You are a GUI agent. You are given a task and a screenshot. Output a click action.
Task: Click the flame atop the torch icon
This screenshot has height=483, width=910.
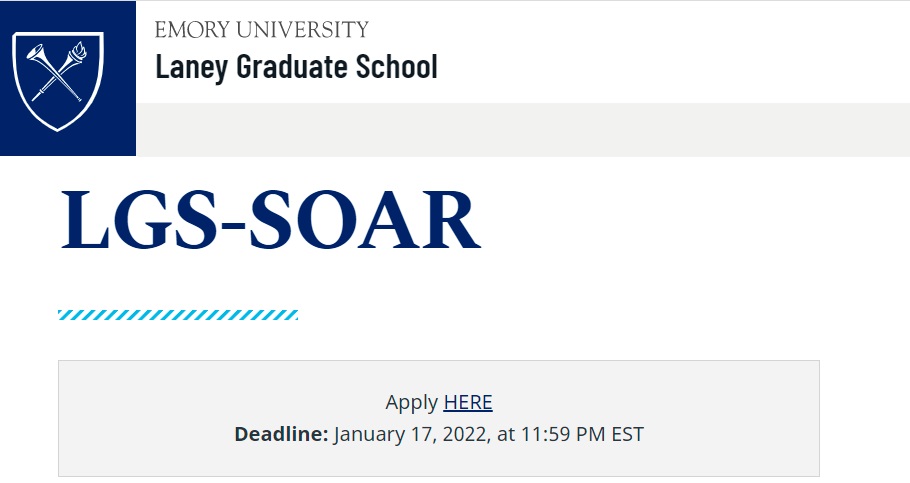80,49
